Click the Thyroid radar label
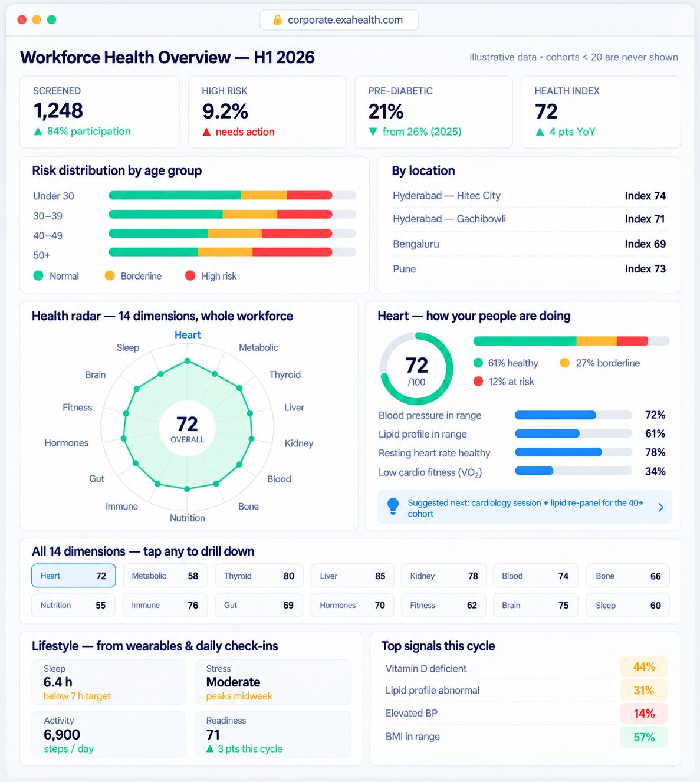Image resolution: width=700 pixels, height=782 pixels. tap(285, 374)
